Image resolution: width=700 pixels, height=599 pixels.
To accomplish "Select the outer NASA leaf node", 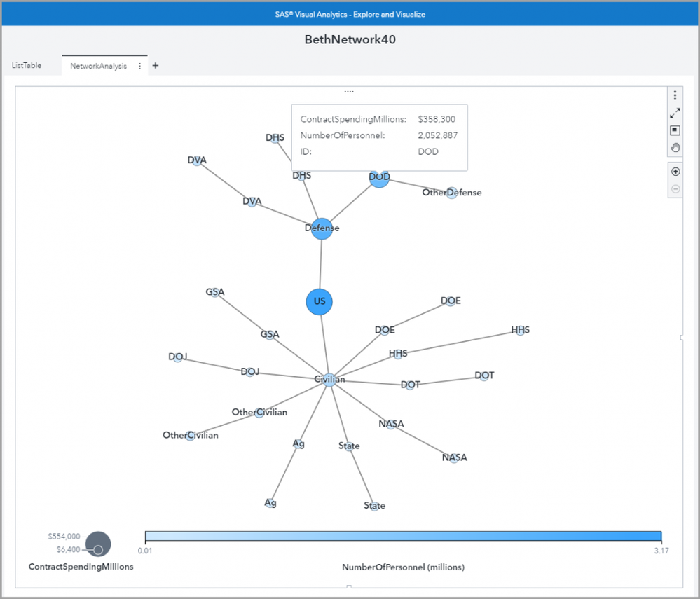I will pos(455,458).
